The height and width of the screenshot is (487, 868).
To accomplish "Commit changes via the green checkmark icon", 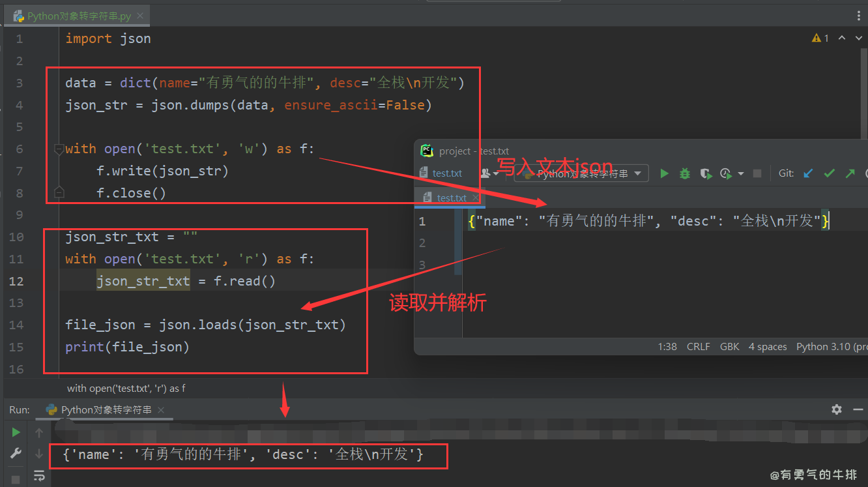I will 829,173.
